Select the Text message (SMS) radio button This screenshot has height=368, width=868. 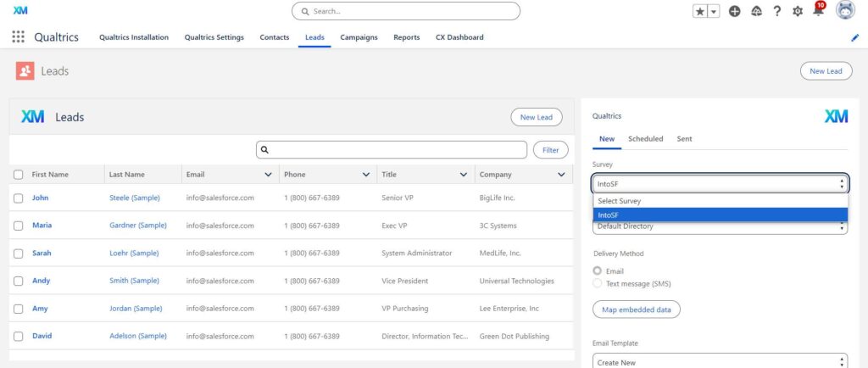pyautogui.click(x=598, y=283)
